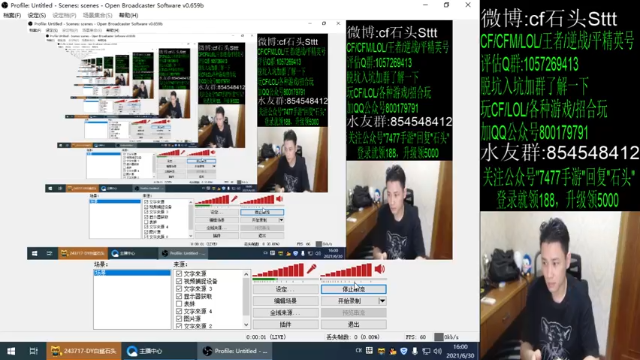Open the 设定档(P) menu
The image size is (640, 360).
coord(64,15)
